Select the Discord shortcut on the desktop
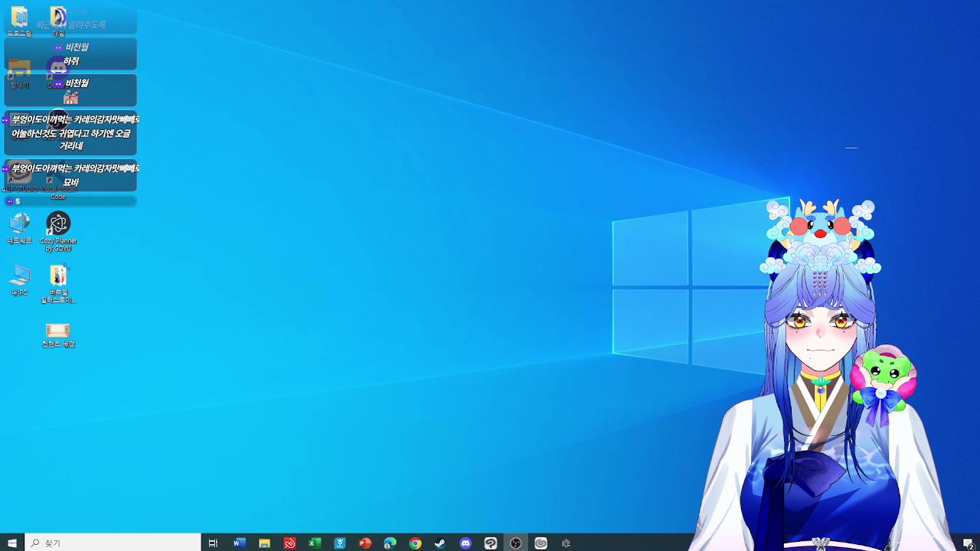Screen dimensions: 980x551 click(58, 73)
